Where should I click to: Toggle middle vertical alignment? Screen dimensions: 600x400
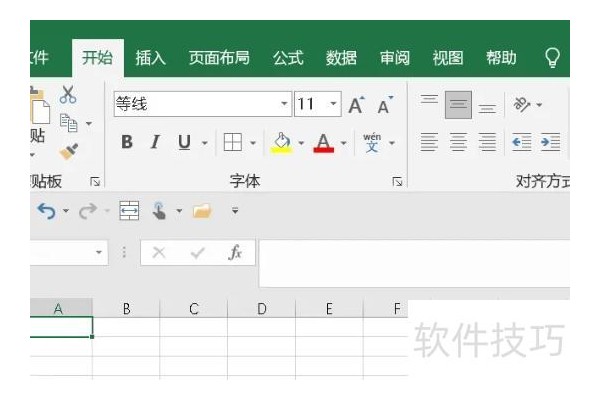point(458,104)
